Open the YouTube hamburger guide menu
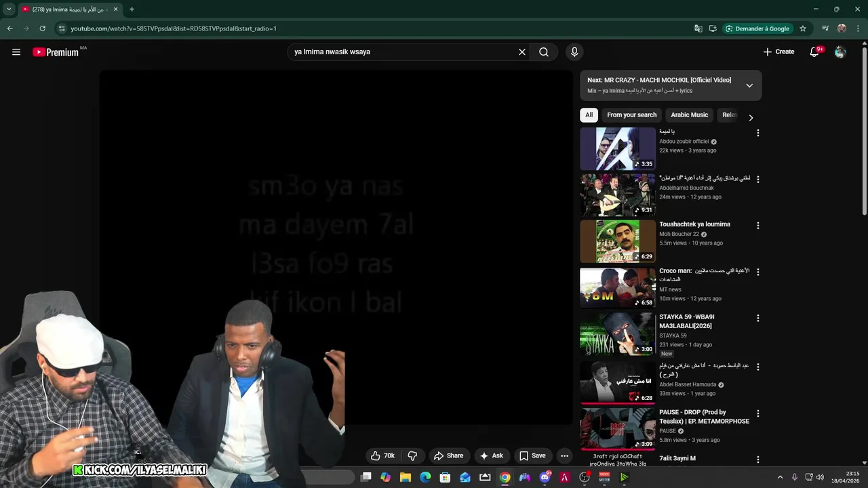 (16, 52)
